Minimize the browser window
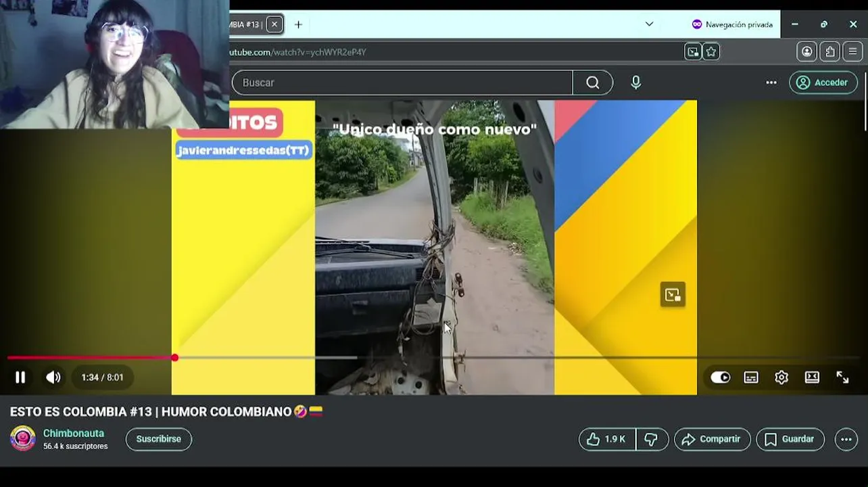Viewport: 868px width, 487px height. [795, 24]
